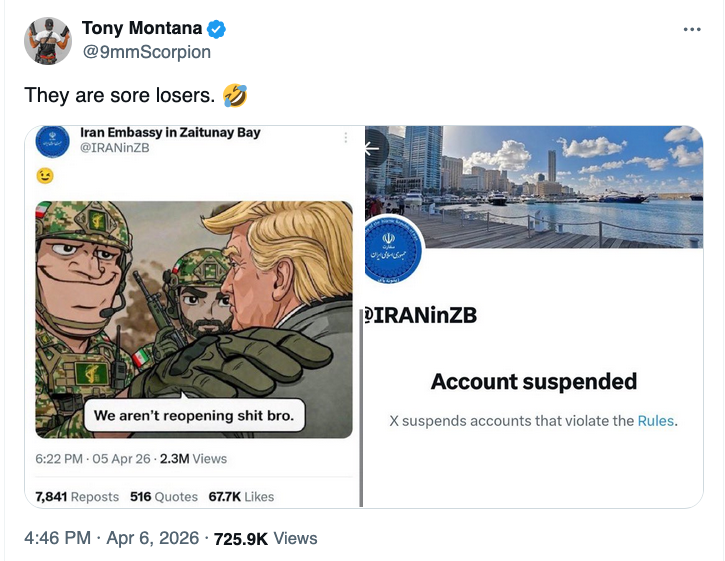The height and width of the screenshot is (561, 725).
Task: Click 7,841 Reposts count
Action: [x=77, y=496]
